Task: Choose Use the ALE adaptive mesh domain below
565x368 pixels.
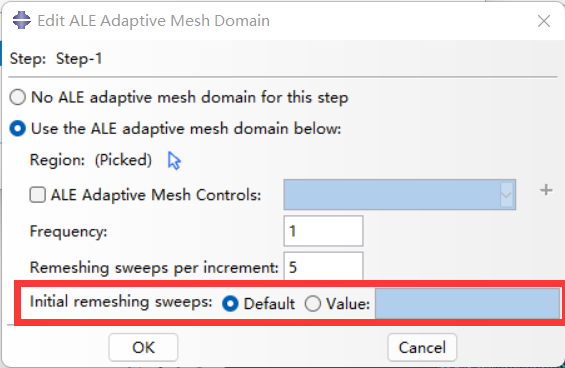Action: 18,129
